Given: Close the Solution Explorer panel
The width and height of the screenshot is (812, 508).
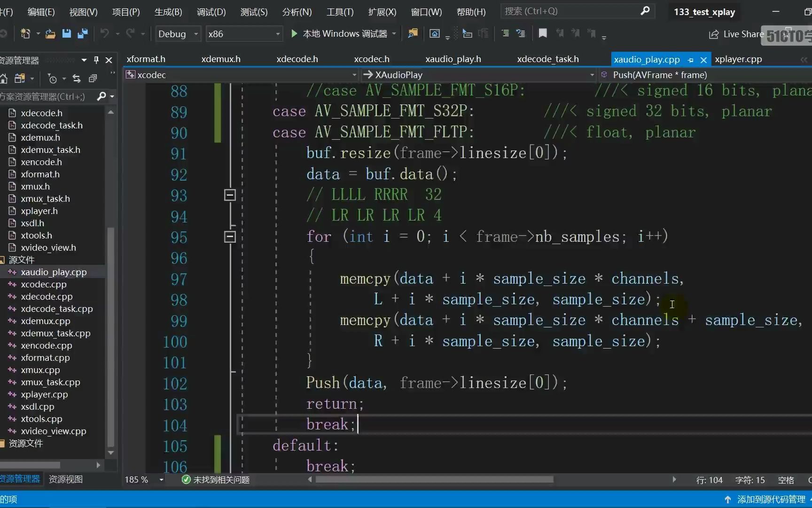Looking at the screenshot, I should pos(109,60).
